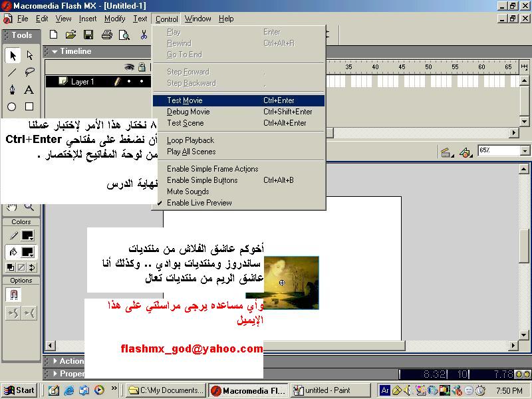The image size is (532, 399).
Task: Open the Modify menu
Action: [x=114, y=19]
